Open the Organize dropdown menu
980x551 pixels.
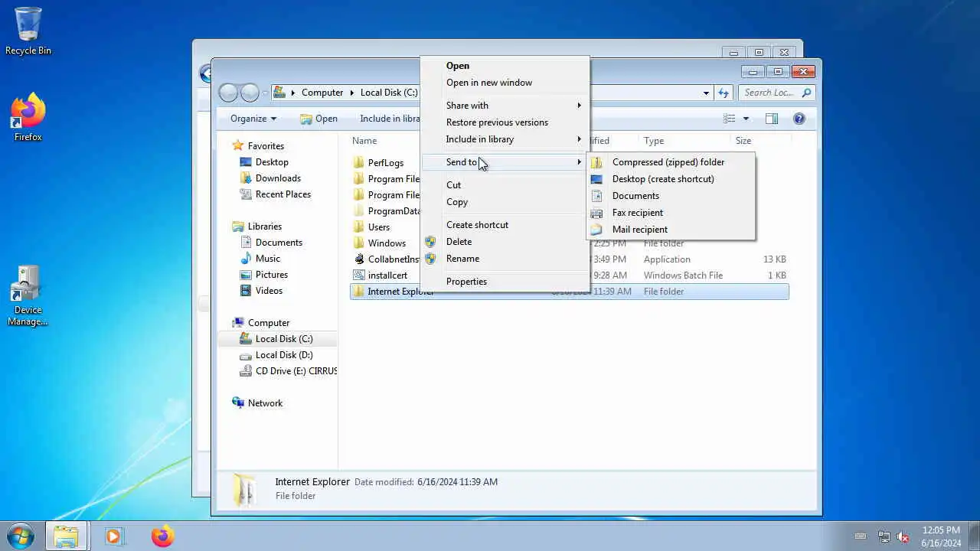(x=253, y=119)
